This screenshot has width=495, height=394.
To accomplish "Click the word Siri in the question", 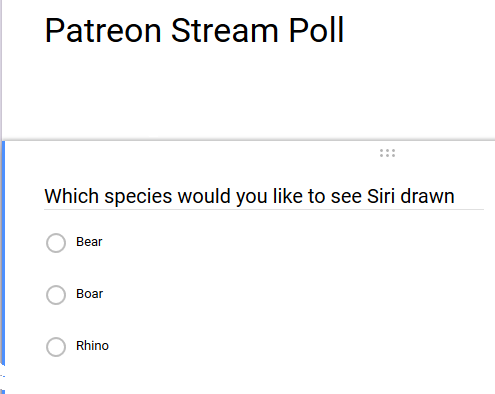I will click(x=381, y=196).
